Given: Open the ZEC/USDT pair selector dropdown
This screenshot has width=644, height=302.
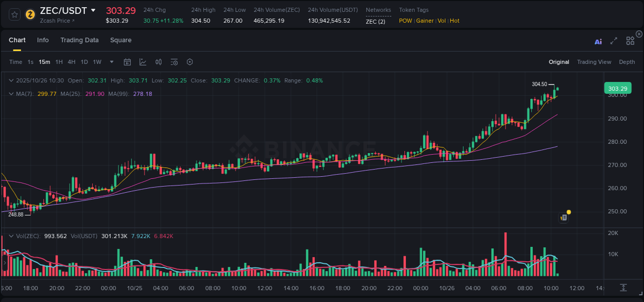Looking at the screenshot, I should [93, 10].
